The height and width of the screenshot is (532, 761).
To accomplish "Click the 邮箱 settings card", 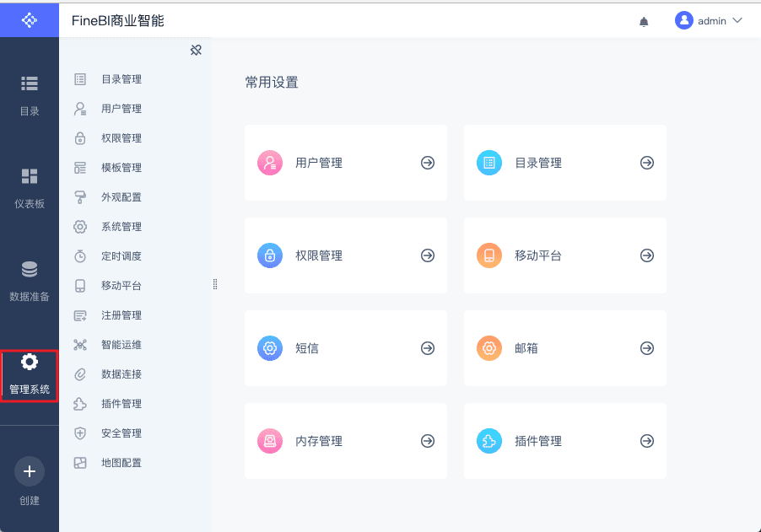I will pyautogui.click(x=564, y=348).
